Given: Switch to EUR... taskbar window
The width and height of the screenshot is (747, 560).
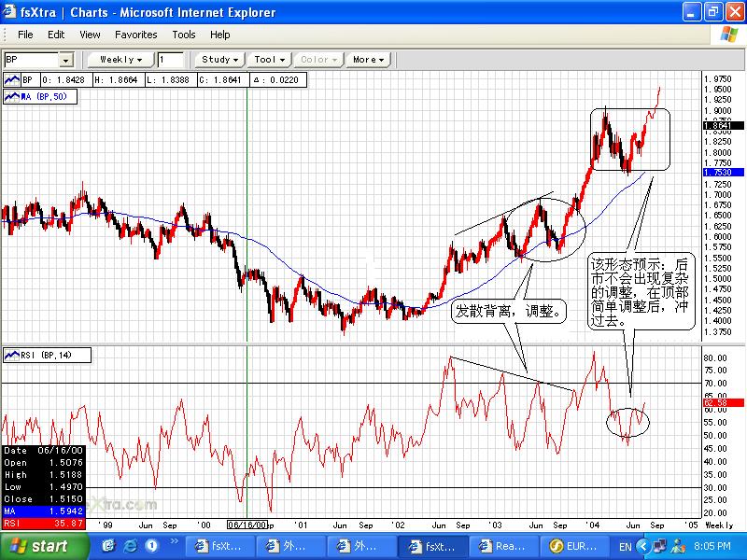Looking at the screenshot, I should [574, 546].
